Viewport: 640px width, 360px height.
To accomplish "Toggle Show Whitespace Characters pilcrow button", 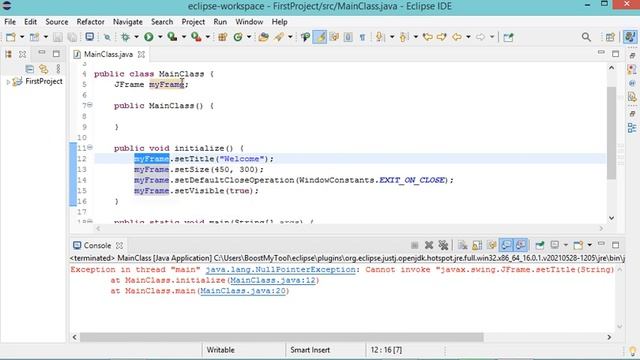I will click(362, 37).
